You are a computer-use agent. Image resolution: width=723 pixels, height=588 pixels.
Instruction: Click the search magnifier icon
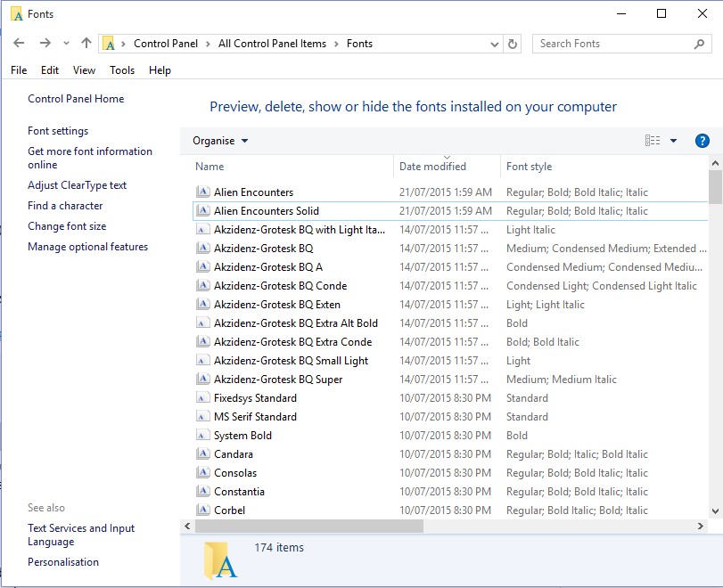(x=699, y=44)
